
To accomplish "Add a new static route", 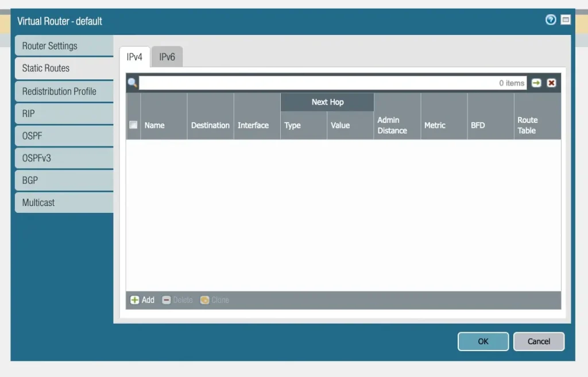I will [x=142, y=300].
